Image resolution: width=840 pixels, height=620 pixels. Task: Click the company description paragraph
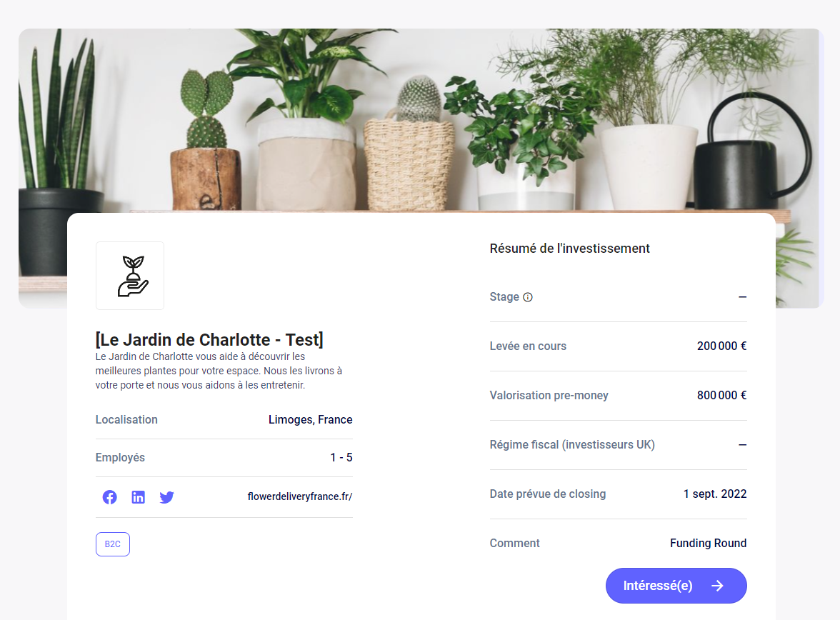click(219, 371)
